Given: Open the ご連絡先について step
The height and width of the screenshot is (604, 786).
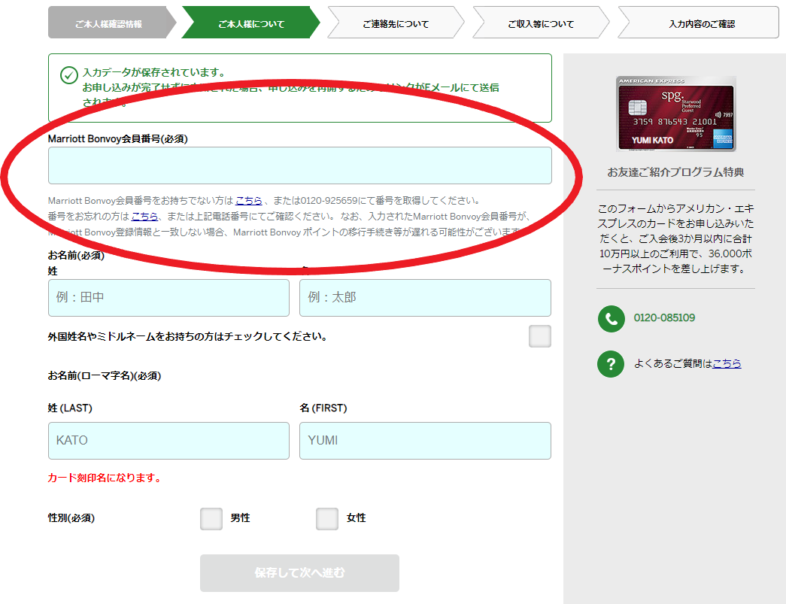Looking at the screenshot, I should (x=396, y=23).
